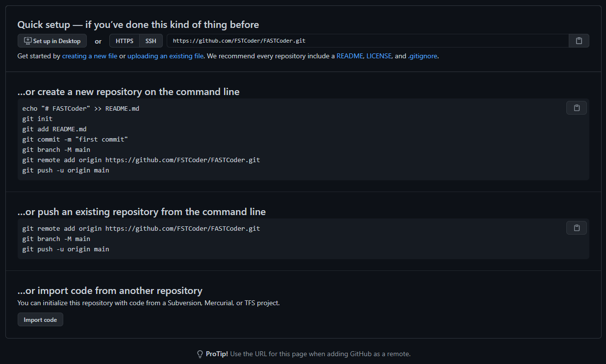Switch the clone URL to SSH
Image resolution: width=606 pixels, height=364 pixels.
click(x=151, y=41)
